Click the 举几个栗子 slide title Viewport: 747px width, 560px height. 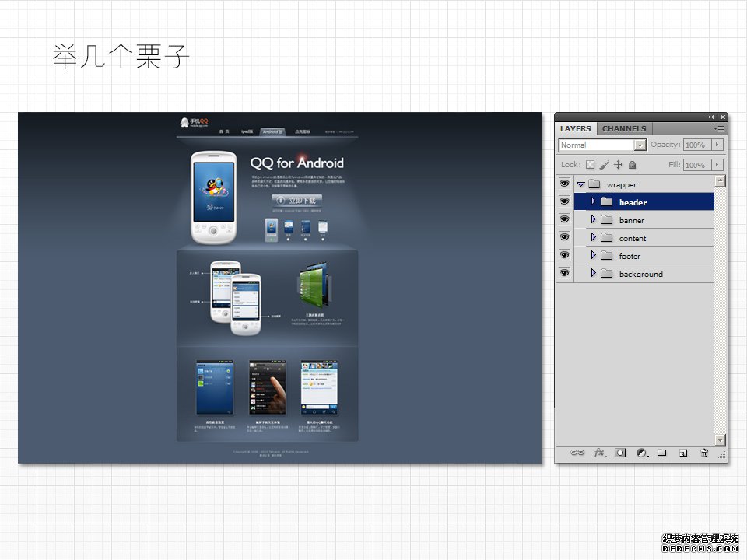point(121,56)
